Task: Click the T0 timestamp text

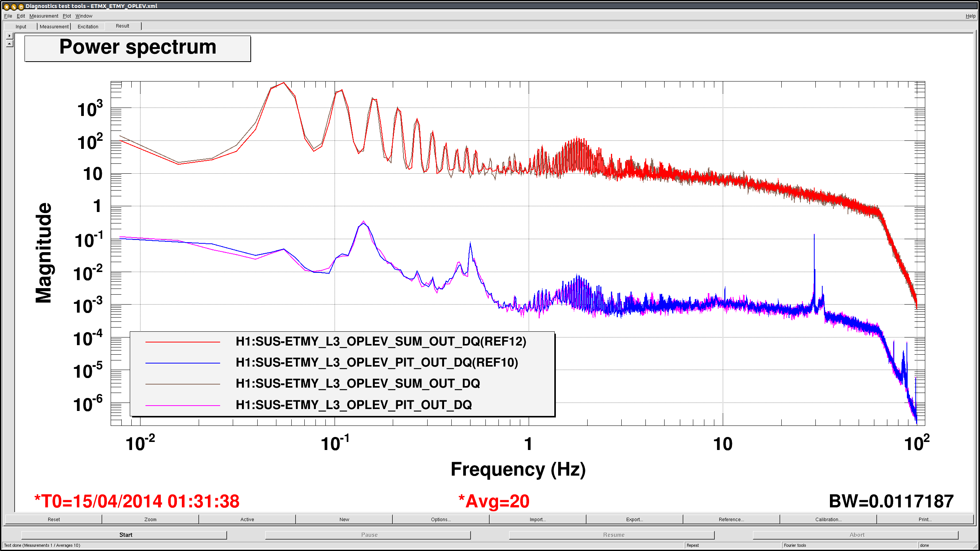Action: [137, 501]
